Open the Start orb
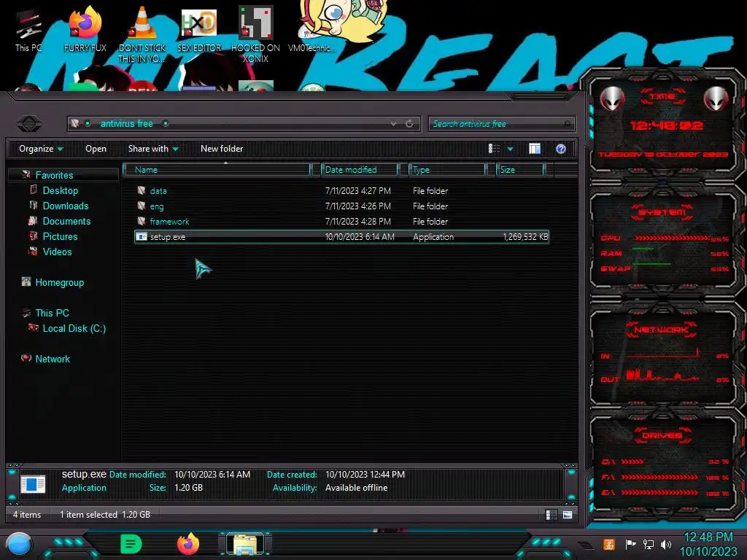747x560 pixels. click(19, 544)
